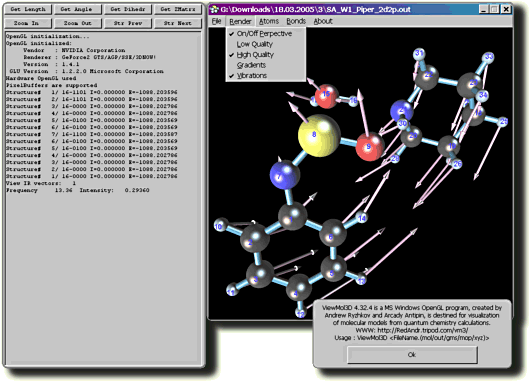Pick carbon atom 1 in the ring

coord(293,216)
